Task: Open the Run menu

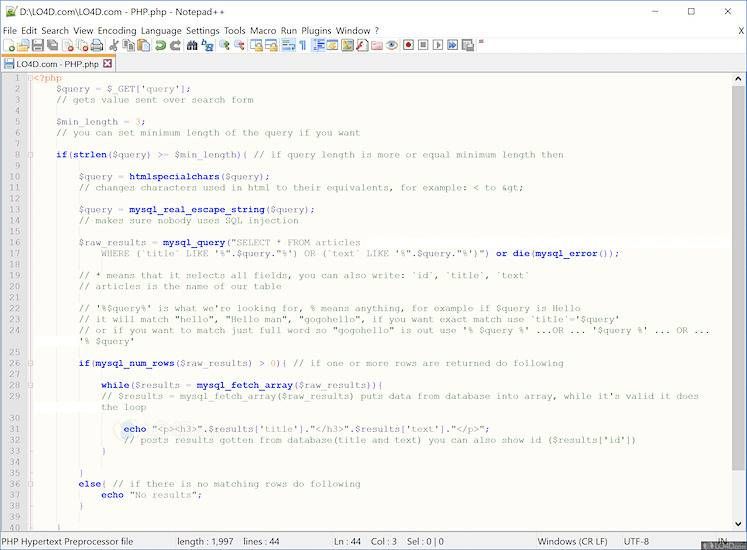Action: click(x=289, y=31)
